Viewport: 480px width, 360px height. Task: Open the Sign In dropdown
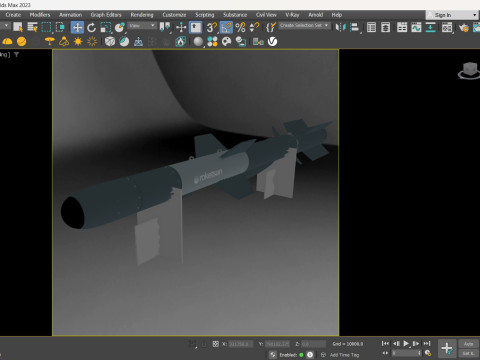pos(452,15)
